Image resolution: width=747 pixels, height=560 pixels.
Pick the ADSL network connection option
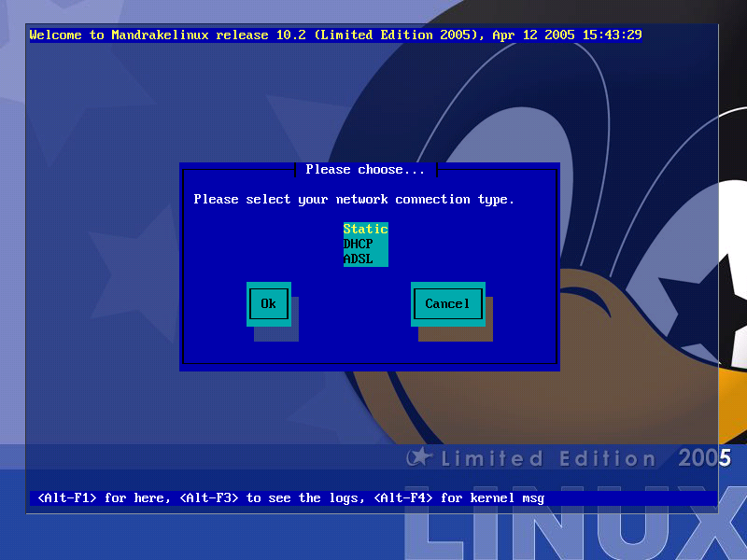365,259
